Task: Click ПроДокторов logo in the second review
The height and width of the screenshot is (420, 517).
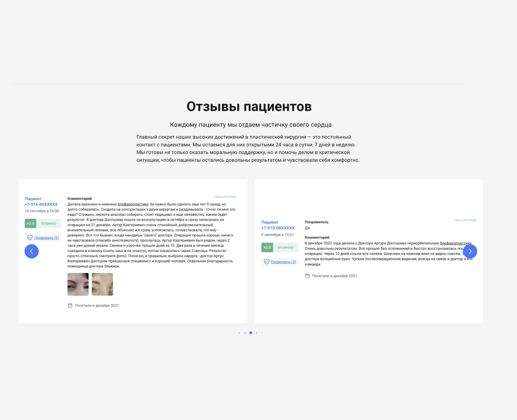Action: click(465, 220)
